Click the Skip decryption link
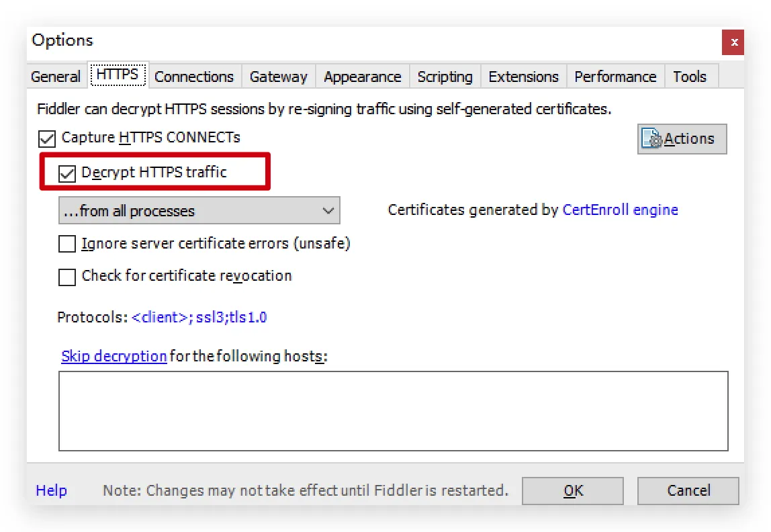This screenshot has height=532, width=771. 114,356
